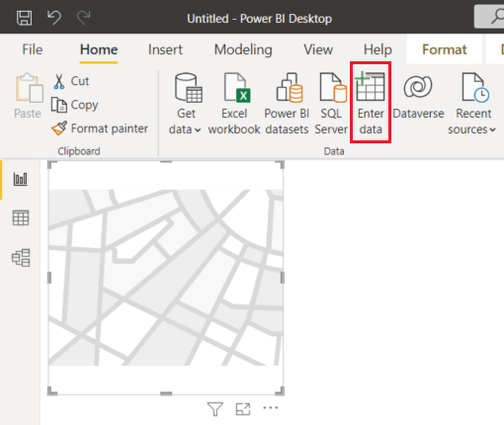Viewport: 504px width, 425px height.
Task: Connect to Power BI datasets
Action: [287, 104]
